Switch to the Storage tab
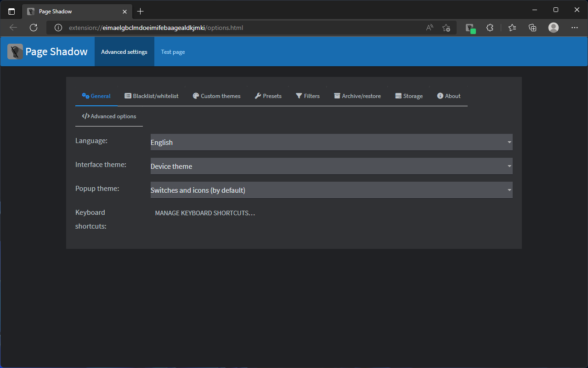588x368 pixels. (409, 96)
